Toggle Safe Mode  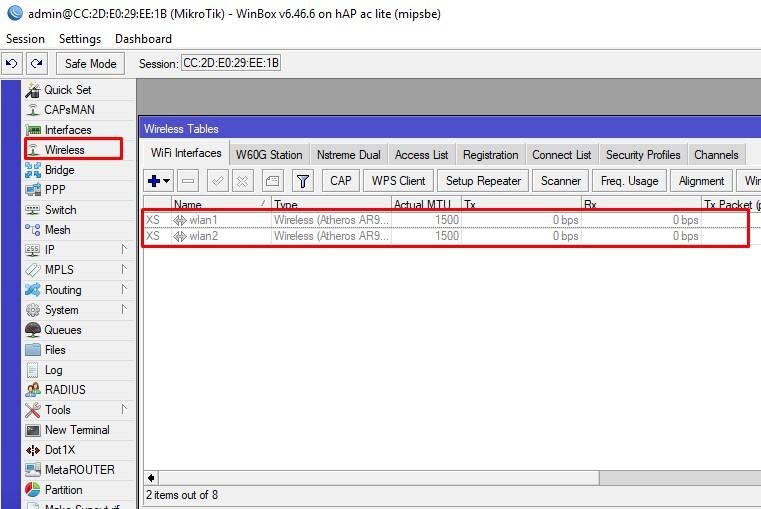pyautogui.click(x=90, y=64)
